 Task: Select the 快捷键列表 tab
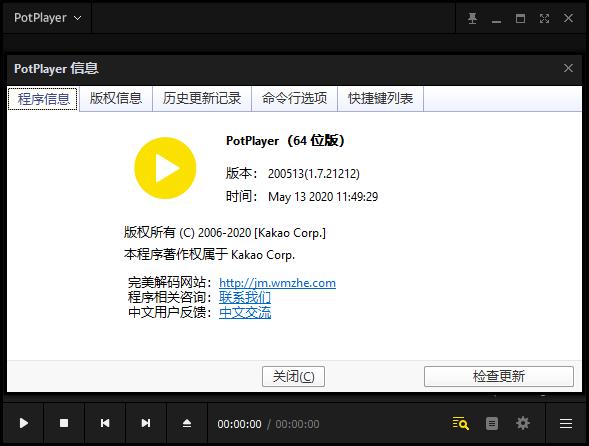pos(381,98)
